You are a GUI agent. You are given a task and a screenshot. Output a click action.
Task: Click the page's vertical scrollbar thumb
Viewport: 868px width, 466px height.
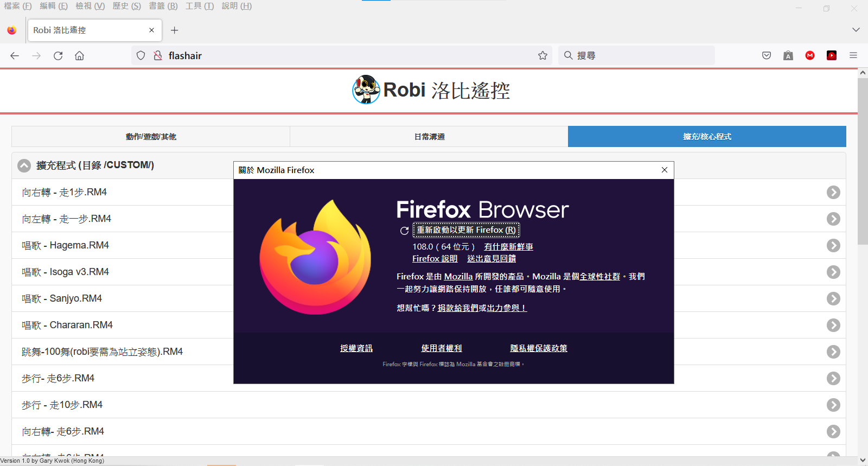[x=863, y=161]
